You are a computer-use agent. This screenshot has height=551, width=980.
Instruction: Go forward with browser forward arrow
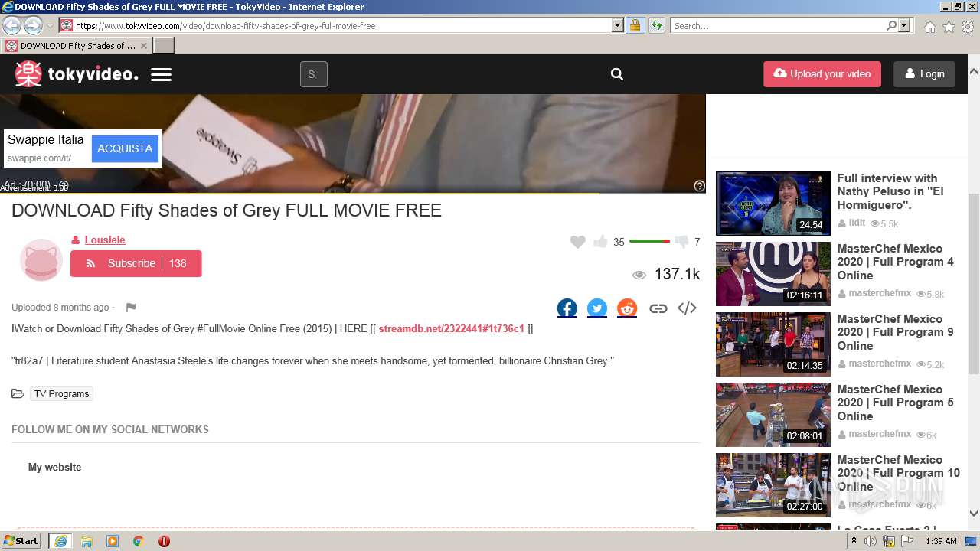pyautogui.click(x=33, y=25)
